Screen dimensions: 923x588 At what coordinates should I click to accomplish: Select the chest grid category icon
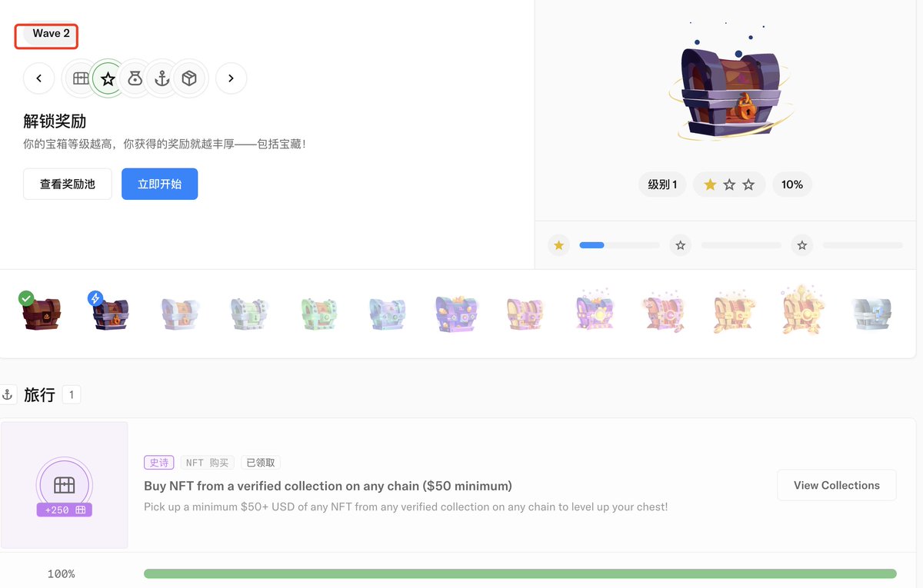pyautogui.click(x=81, y=78)
